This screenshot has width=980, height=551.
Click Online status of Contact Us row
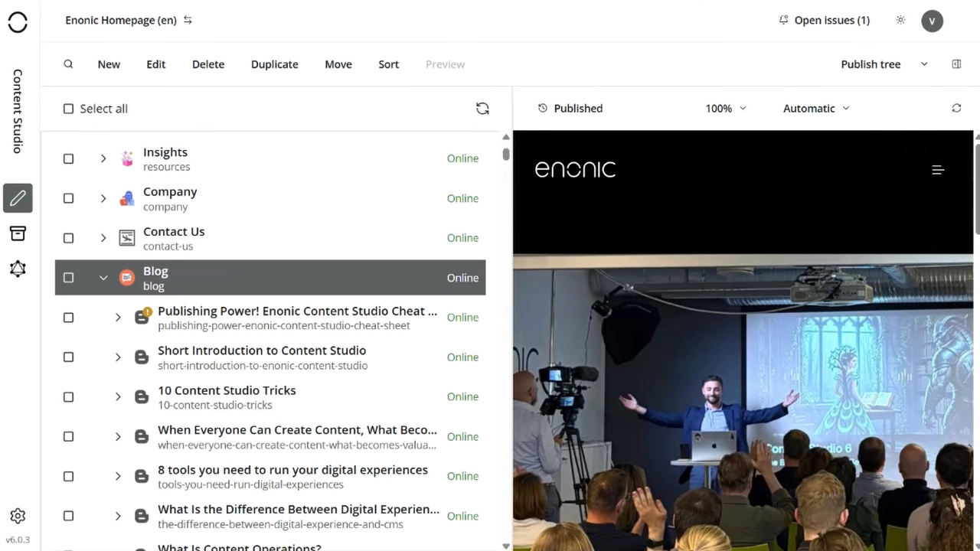click(x=462, y=238)
